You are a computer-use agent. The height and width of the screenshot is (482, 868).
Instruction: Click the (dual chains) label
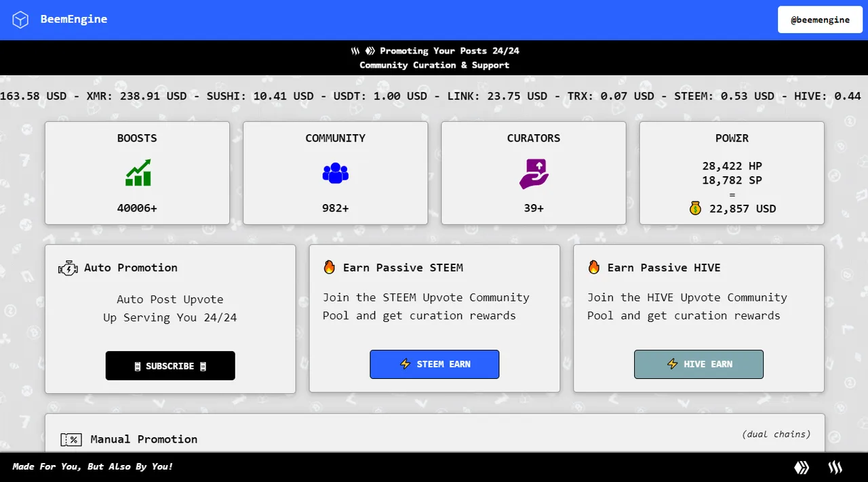(776, 435)
